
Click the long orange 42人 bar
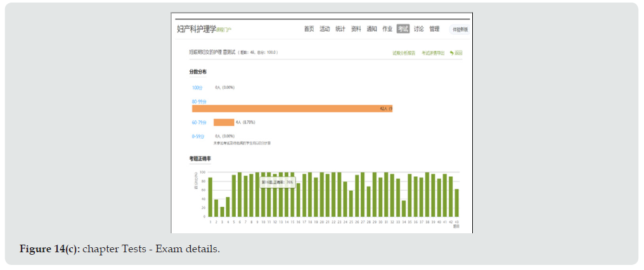(292, 109)
